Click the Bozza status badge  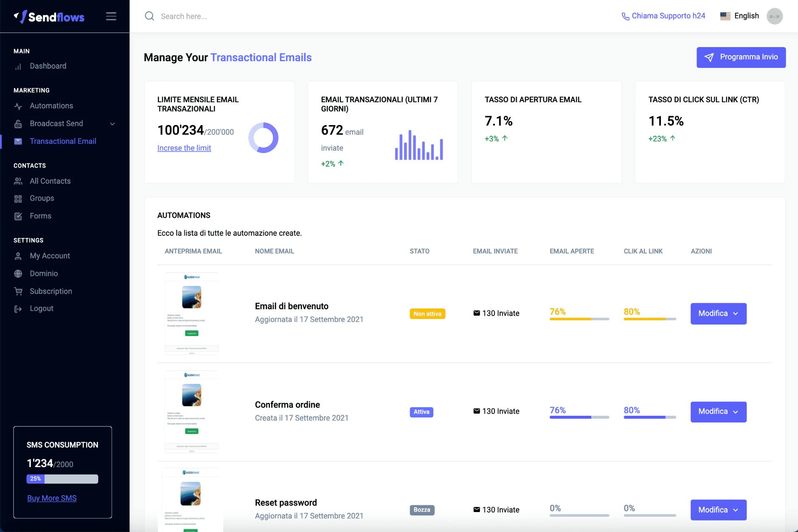click(422, 510)
